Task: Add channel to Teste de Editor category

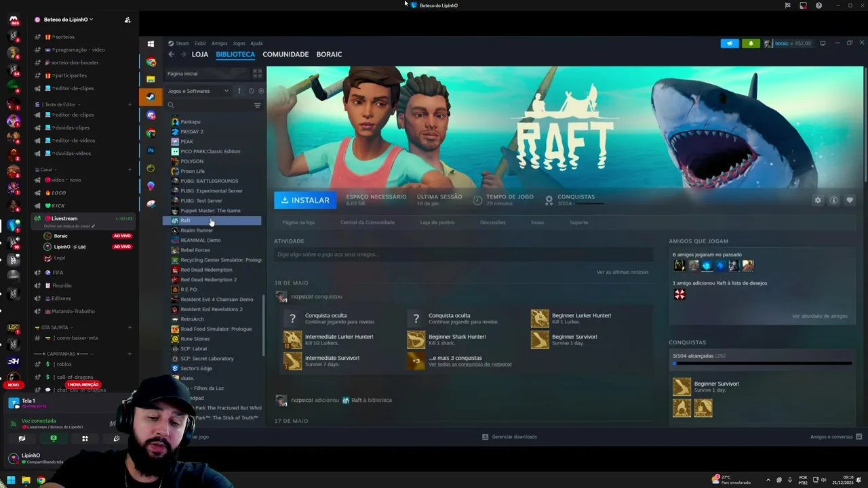Action: [x=130, y=104]
